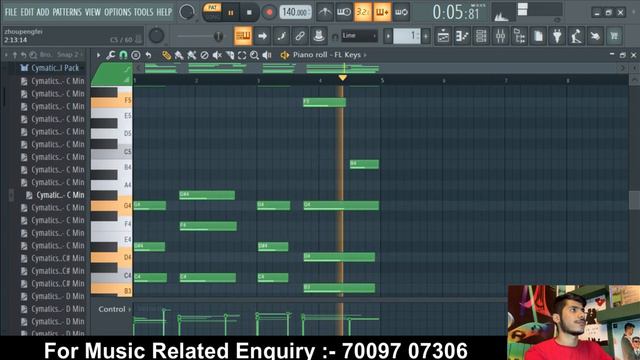The width and height of the screenshot is (640, 360).
Task: Expand the Control lane selector
Action: pyautogui.click(x=114, y=309)
